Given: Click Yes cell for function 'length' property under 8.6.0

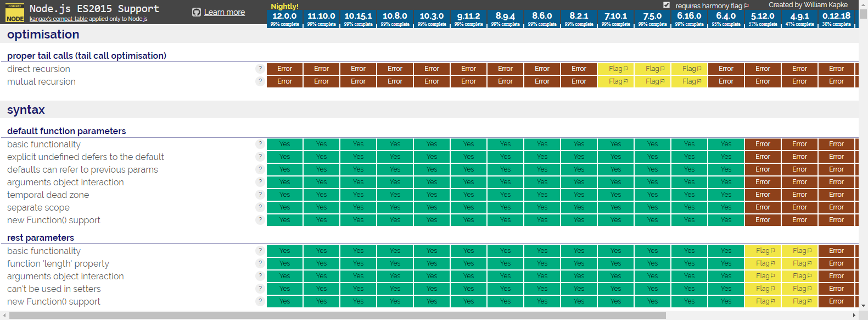Looking at the screenshot, I should 542,263.
